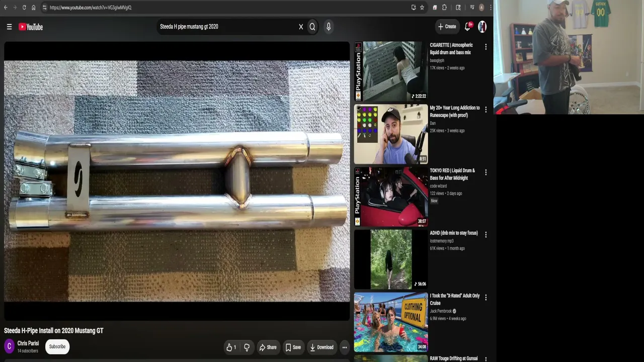Open the Chris Parisi channel avatar

click(9, 346)
